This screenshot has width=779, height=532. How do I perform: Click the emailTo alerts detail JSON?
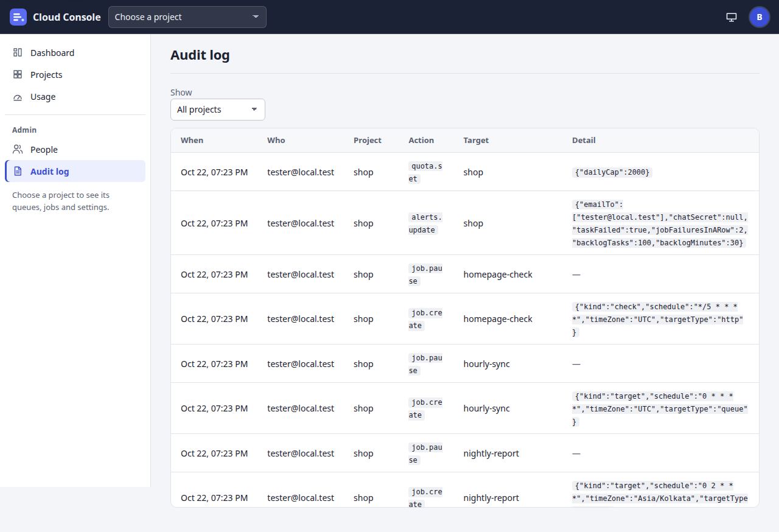click(x=660, y=223)
